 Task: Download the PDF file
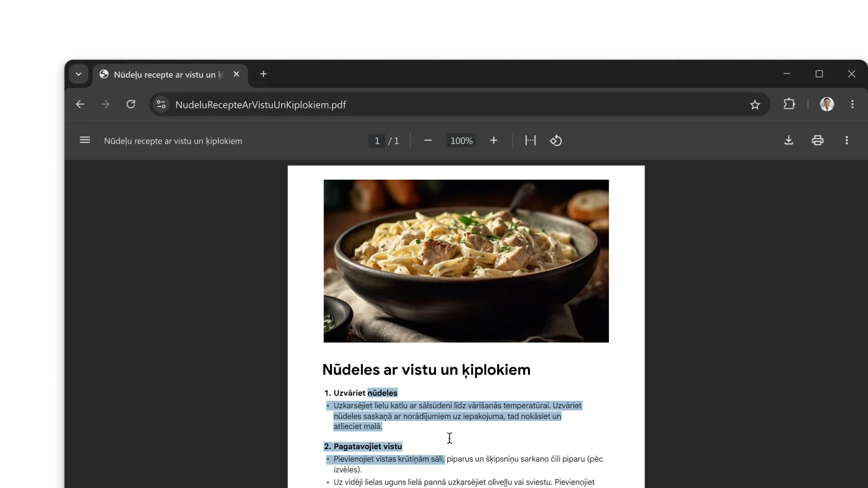point(788,140)
